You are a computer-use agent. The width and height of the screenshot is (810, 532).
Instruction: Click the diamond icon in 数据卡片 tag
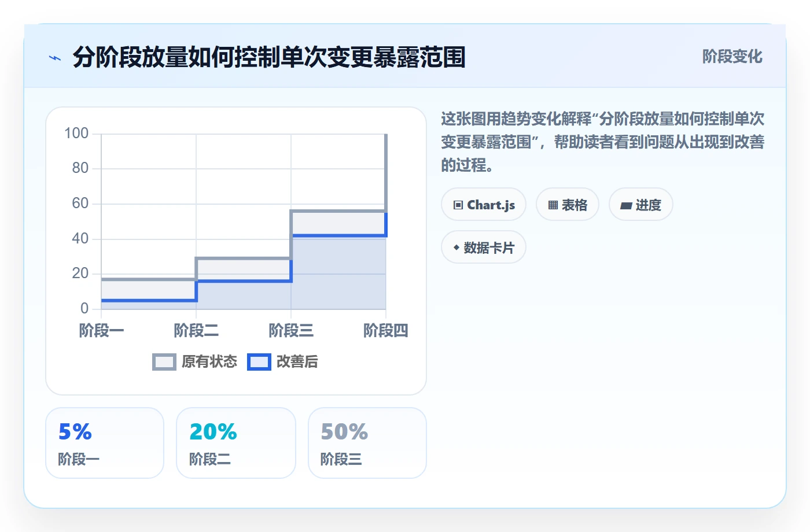coord(456,247)
